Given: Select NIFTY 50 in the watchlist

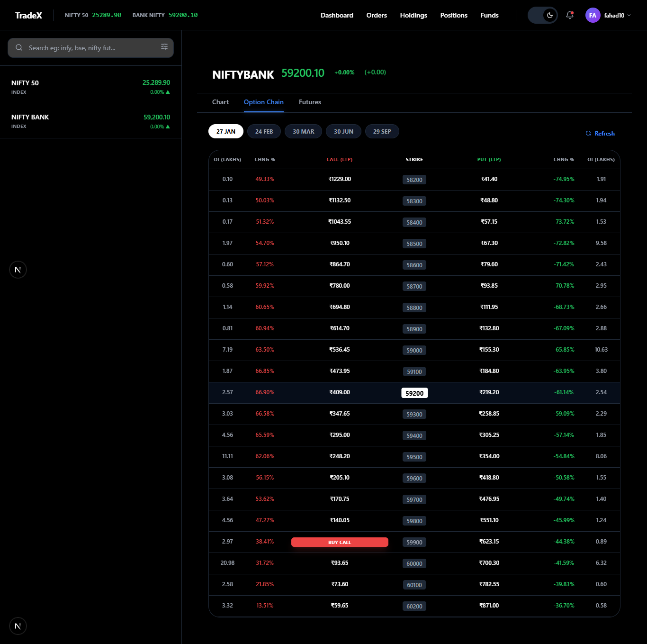Looking at the screenshot, I should click(x=90, y=87).
